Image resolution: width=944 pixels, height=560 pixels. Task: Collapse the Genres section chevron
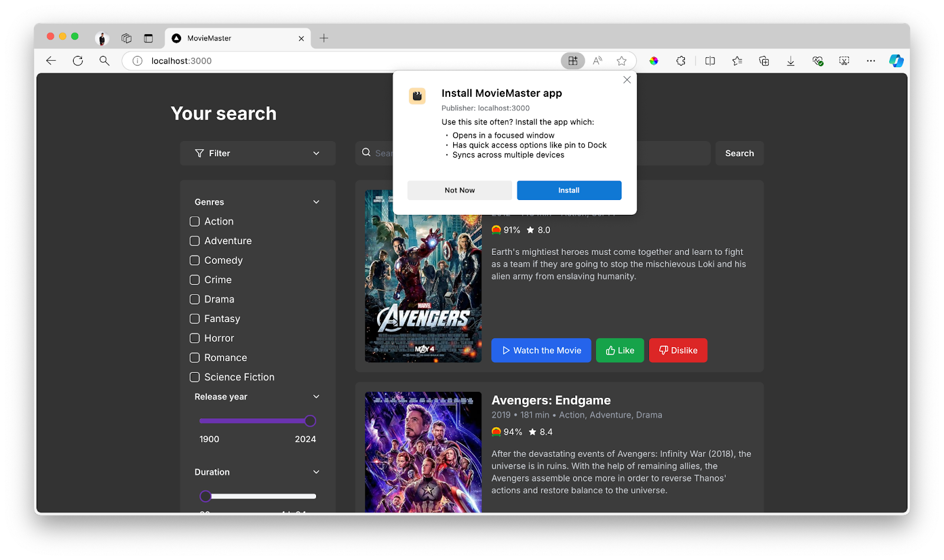click(316, 202)
